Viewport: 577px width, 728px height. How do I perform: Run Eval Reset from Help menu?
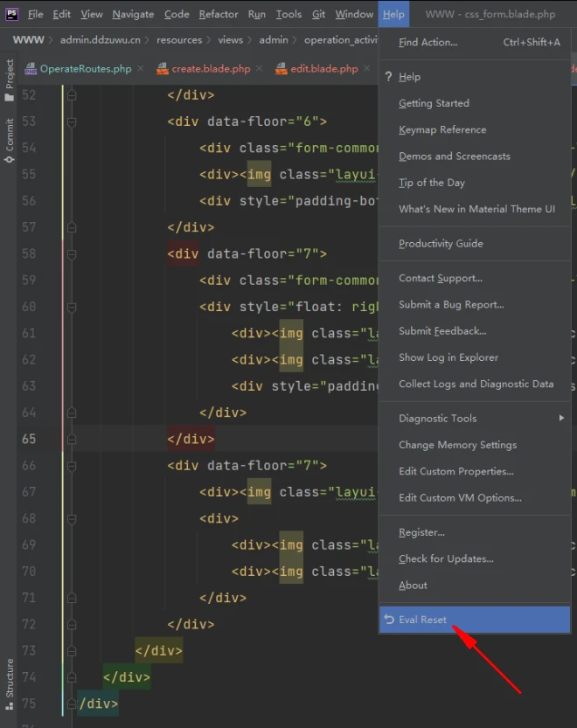422,620
